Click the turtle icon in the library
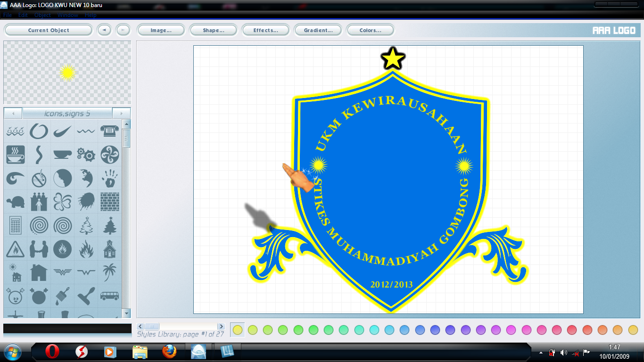644x362 pixels. pyautogui.click(x=16, y=202)
